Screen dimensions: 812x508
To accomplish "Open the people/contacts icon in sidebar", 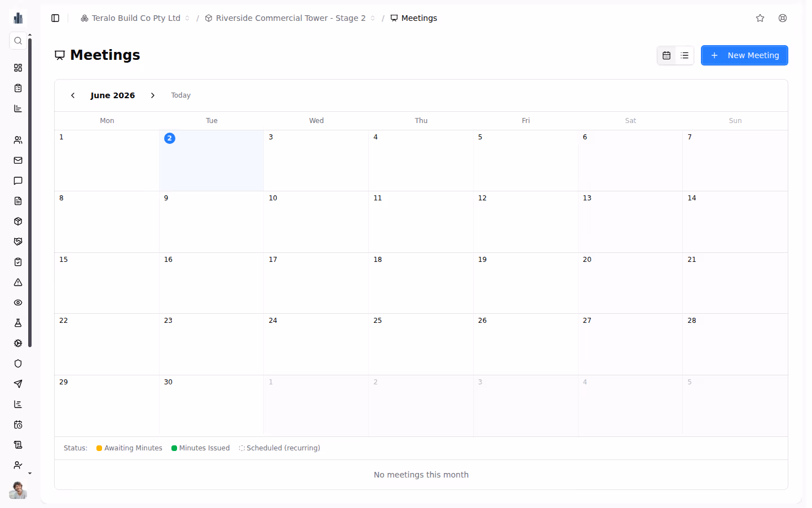I will coord(18,140).
